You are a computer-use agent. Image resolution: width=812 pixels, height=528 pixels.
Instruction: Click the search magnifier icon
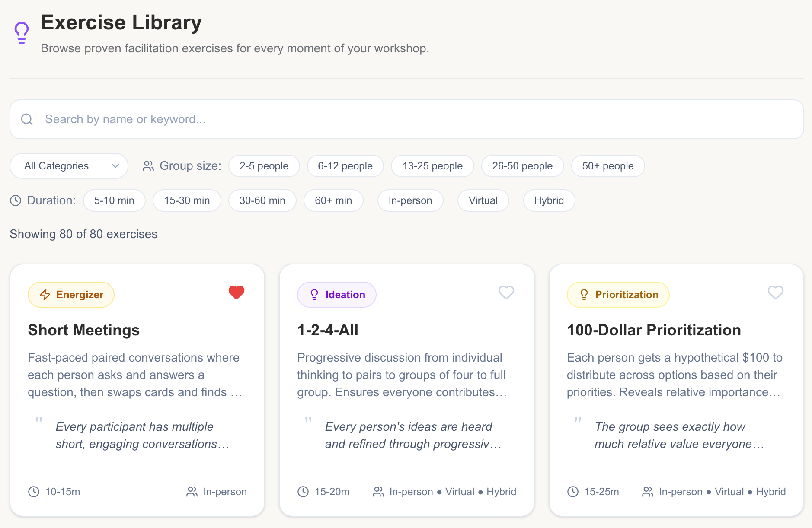[27, 119]
